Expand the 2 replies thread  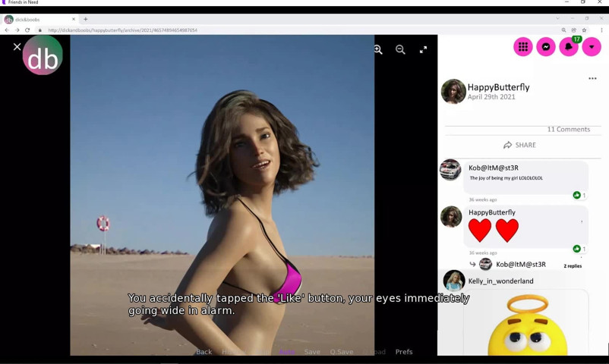pos(573,266)
